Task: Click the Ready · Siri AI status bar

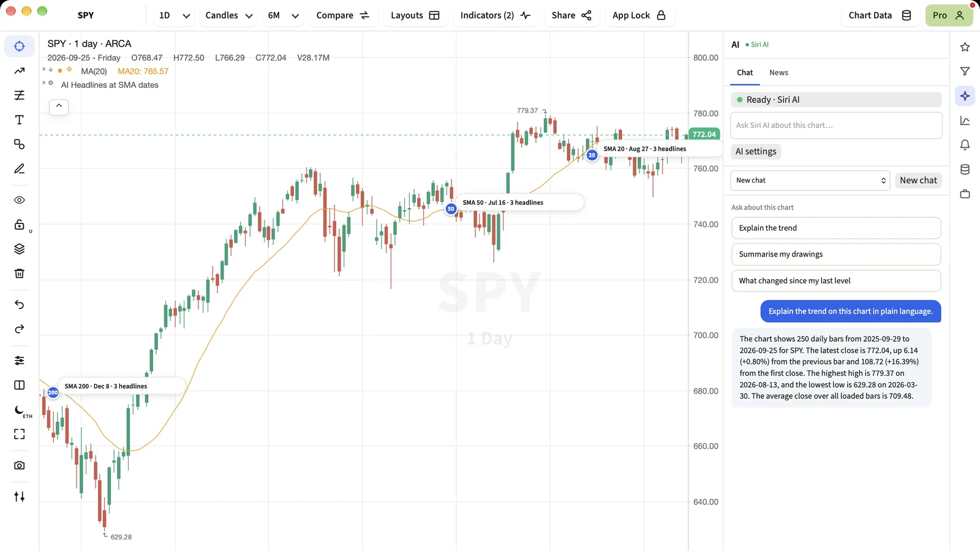Action: point(836,100)
